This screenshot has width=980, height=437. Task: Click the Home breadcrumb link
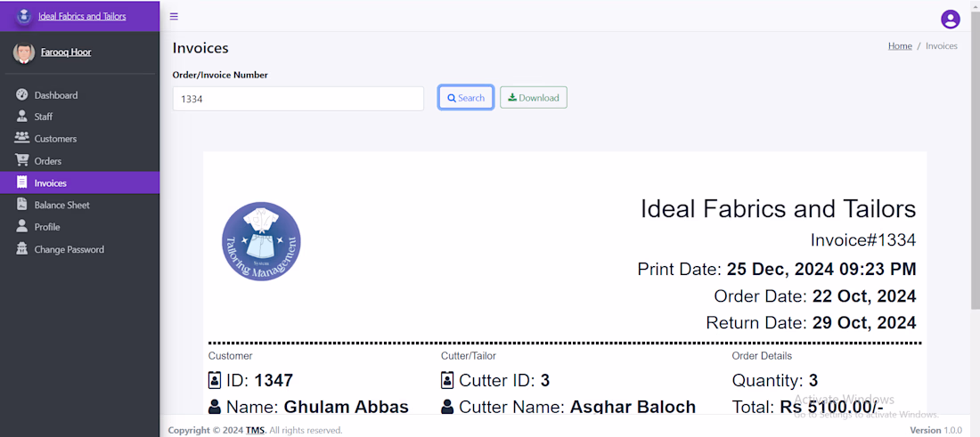pos(900,46)
